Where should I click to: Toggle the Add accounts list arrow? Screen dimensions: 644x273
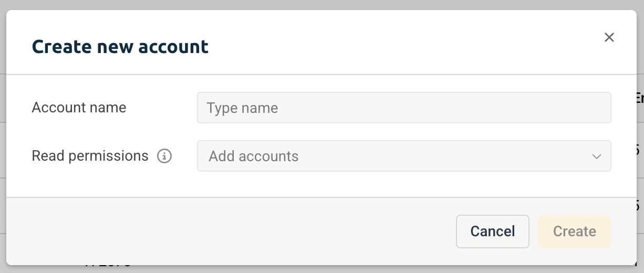[596, 156]
